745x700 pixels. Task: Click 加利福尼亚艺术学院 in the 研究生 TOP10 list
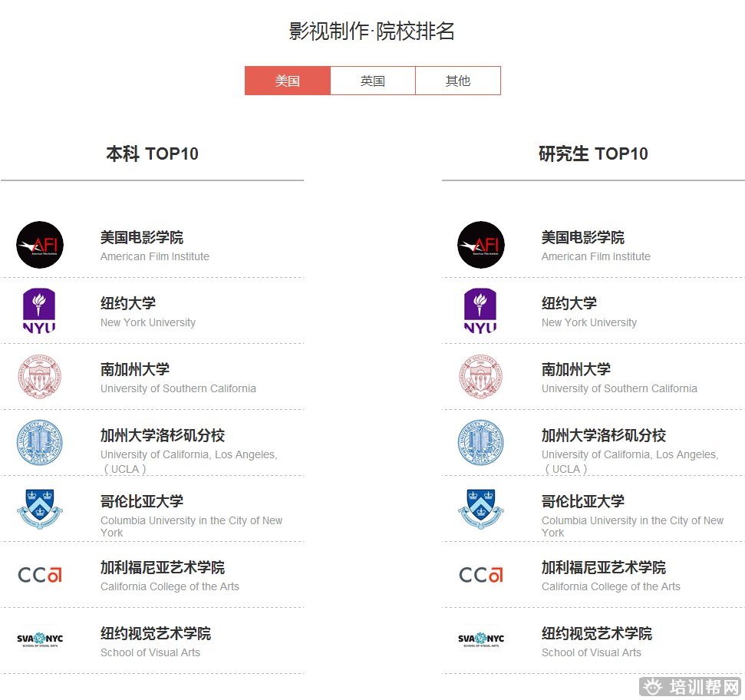click(604, 567)
